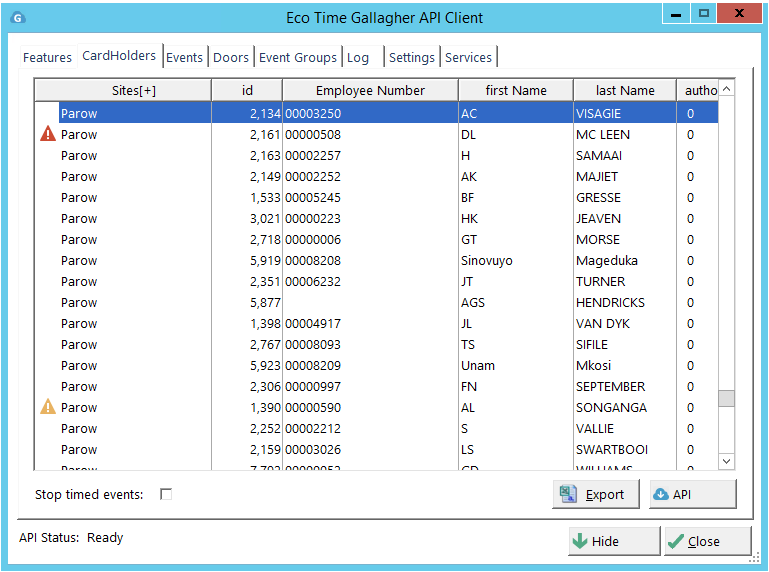Sort by the id column header

[247, 90]
